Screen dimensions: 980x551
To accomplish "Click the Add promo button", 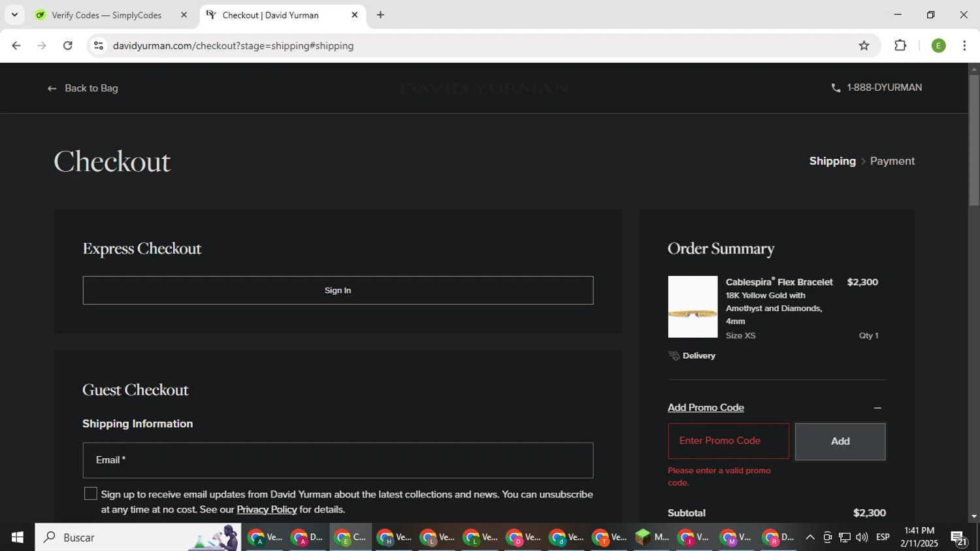I will [840, 441].
